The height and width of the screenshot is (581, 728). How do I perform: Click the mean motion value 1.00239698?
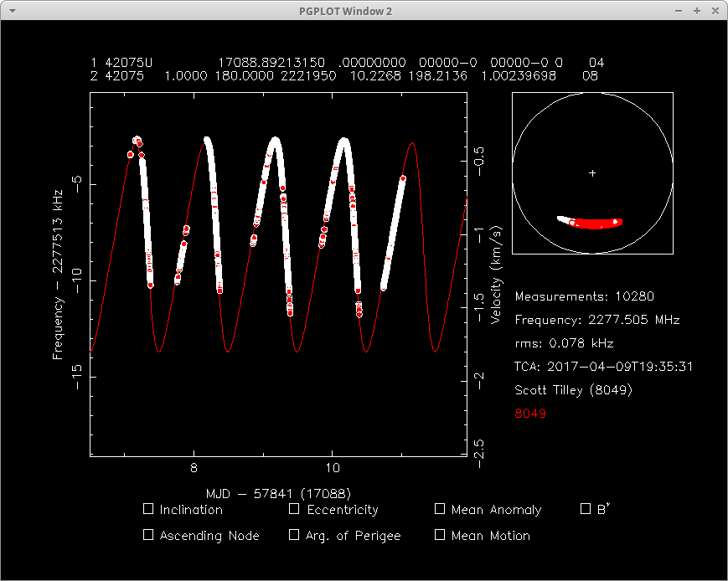click(518, 75)
